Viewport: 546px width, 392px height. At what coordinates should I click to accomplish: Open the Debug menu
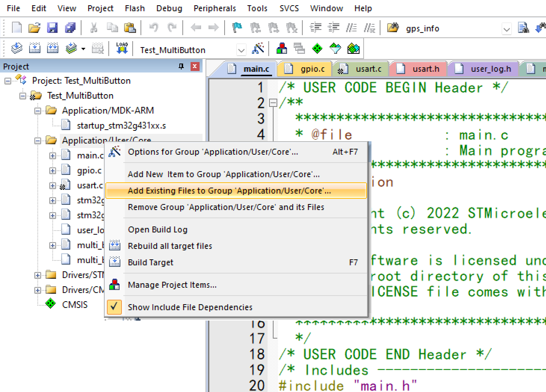click(x=169, y=8)
